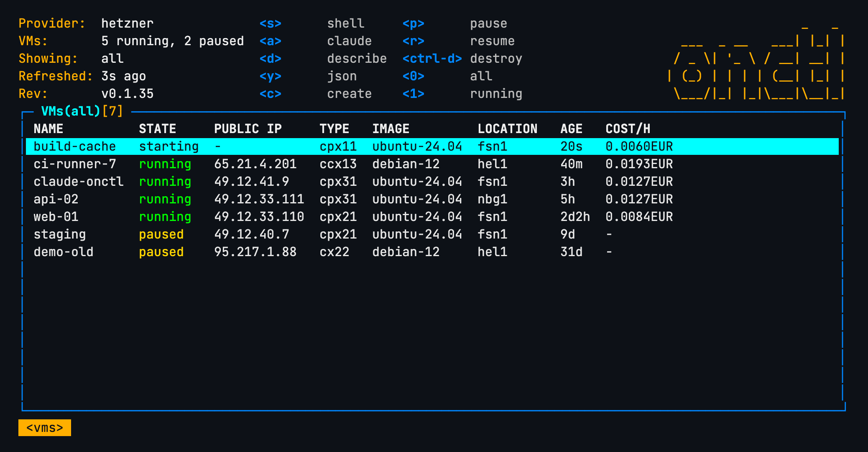
Task: Click IP address 65.21.4.201
Action: point(255,164)
